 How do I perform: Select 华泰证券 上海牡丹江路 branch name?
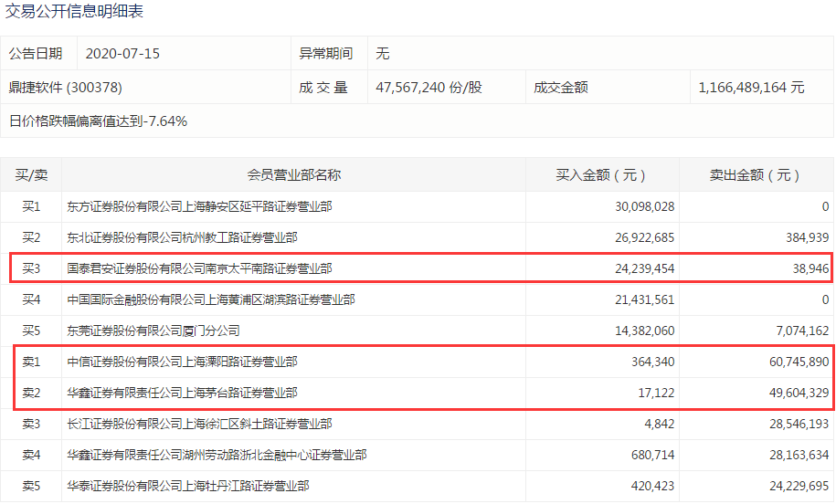(x=187, y=486)
